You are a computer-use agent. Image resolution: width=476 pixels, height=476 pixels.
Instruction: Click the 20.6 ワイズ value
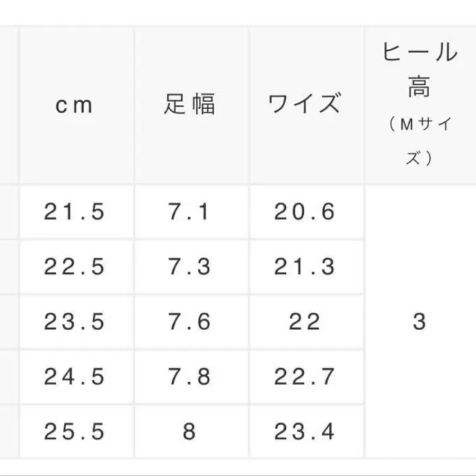[x=305, y=211]
